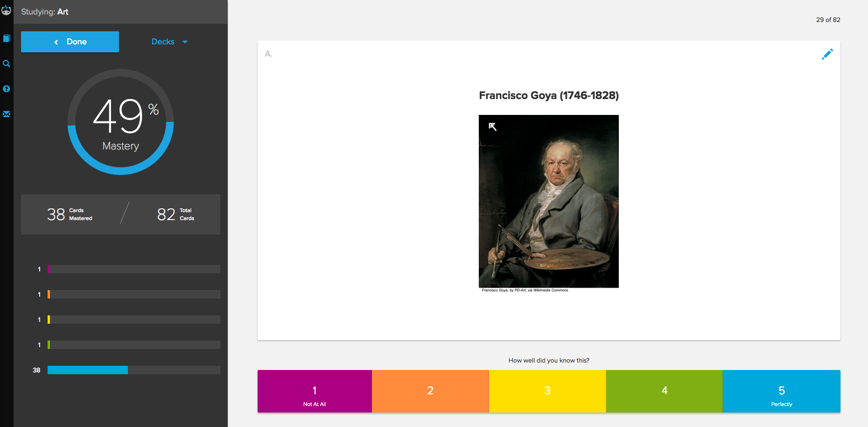Rate card with confidence 2
The height and width of the screenshot is (427, 868).
pyautogui.click(x=430, y=391)
